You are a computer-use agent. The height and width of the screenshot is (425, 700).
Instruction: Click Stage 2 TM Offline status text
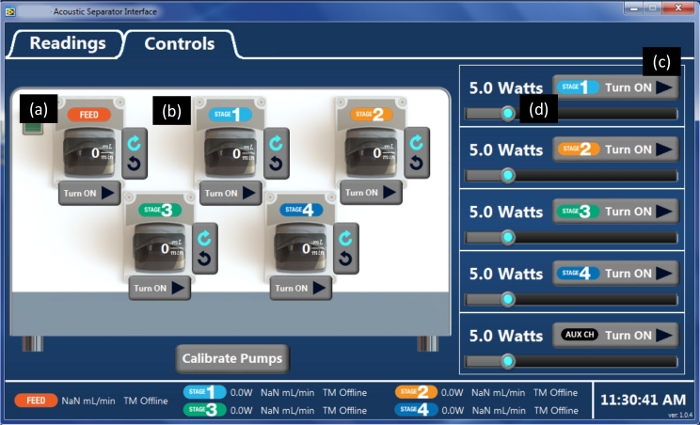click(555, 392)
